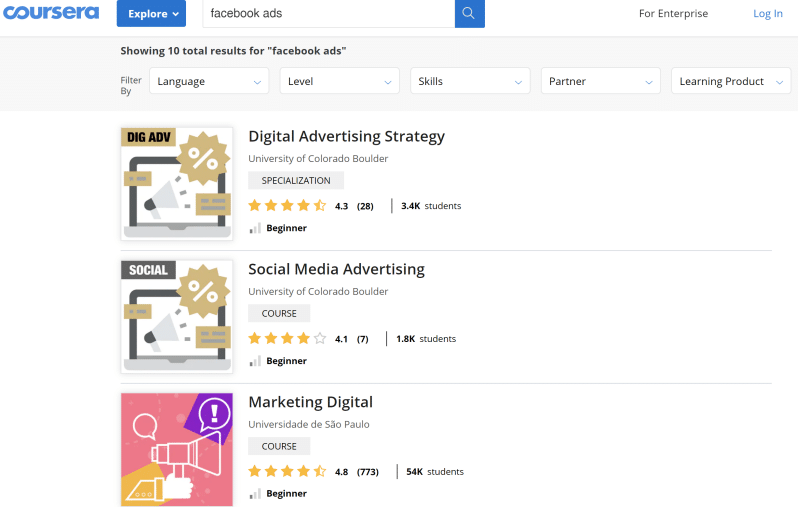
Task: Click the 54K students text
Action: (x=435, y=471)
